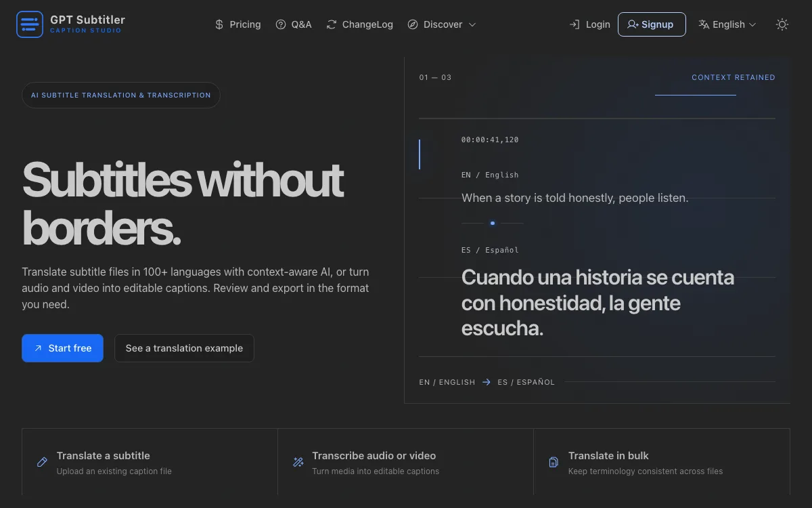
Task: Click the 'ES / Español' label
Action: coord(490,250)
